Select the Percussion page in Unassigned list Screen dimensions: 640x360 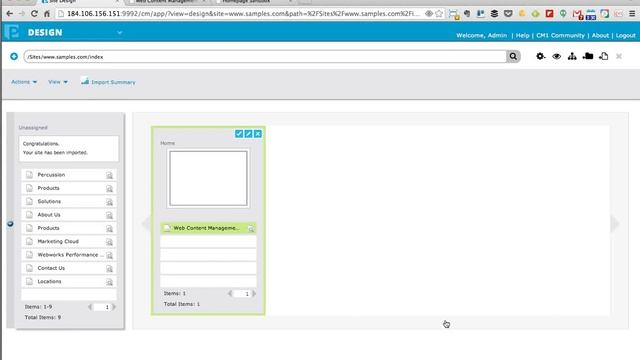point(69,175)
